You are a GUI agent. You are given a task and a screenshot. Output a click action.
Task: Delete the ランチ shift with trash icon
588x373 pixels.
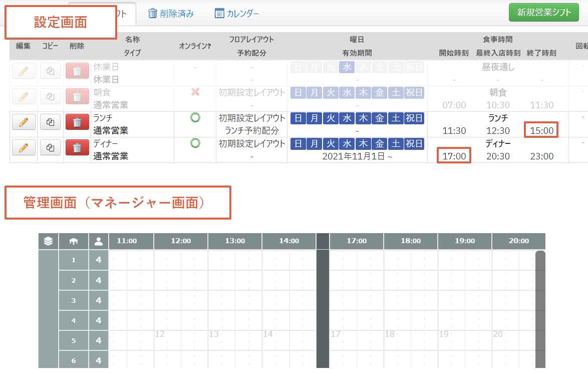click(77, 122)
